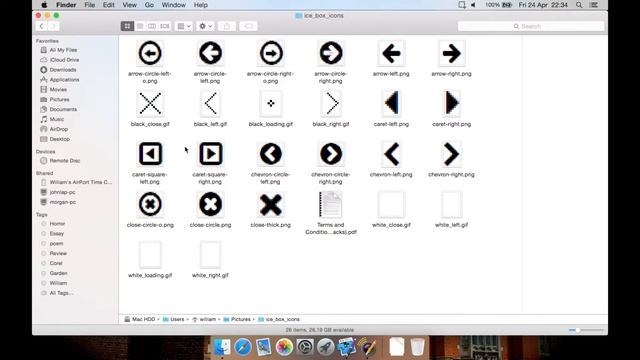640x360 pixels.
Task: Select the caret-square-left.png file icon
Action: (x=150, y=154)
